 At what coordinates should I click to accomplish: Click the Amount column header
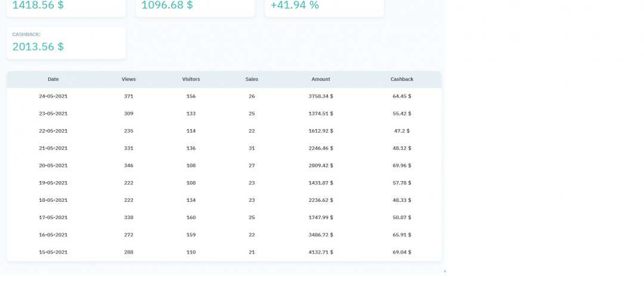320,79
